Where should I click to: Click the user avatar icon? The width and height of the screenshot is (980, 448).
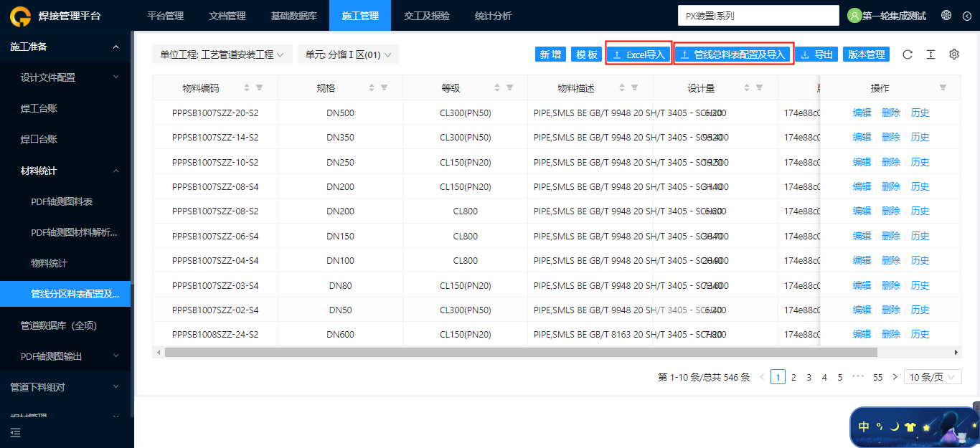click(854, 15)
